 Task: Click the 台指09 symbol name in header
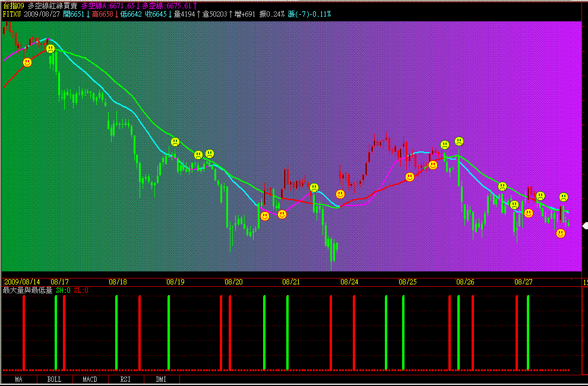click(13, 5)
